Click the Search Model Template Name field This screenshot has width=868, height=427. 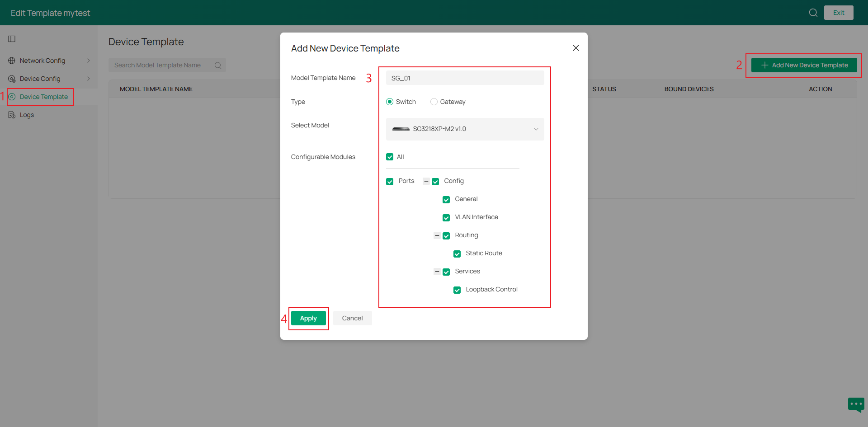(167, 65)
